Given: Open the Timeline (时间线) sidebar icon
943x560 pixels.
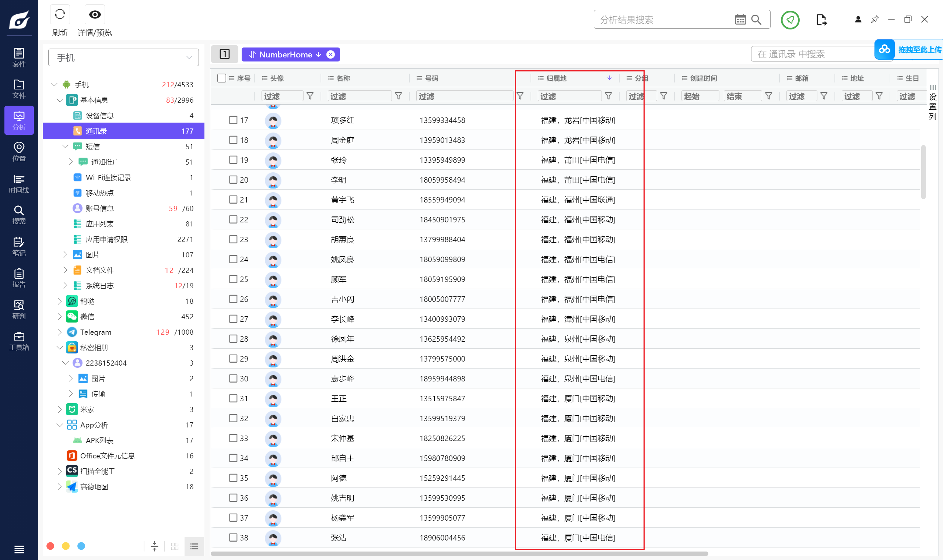Looking at the screenshot, I should click(19, 184).
